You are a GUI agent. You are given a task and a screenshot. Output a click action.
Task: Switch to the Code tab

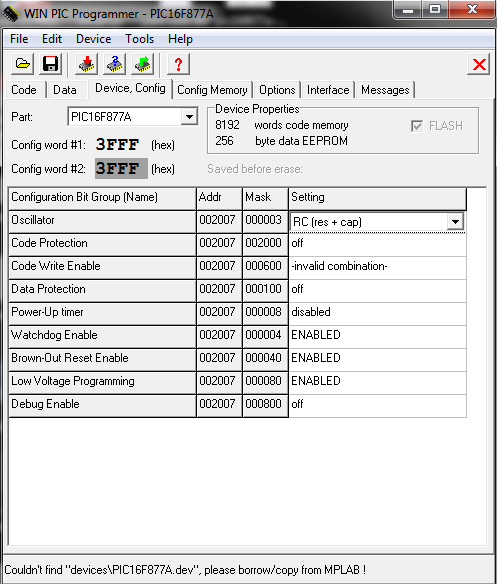click(x=24, y=90)
